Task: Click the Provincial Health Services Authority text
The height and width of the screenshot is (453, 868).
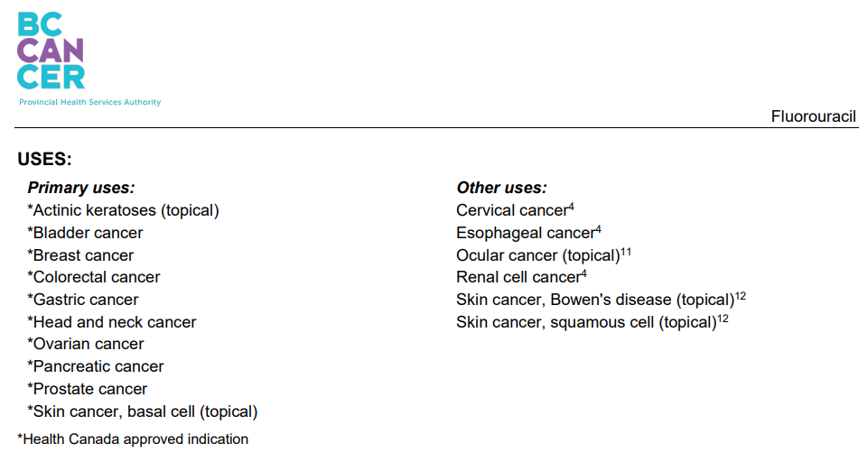Action: (89, 102)
